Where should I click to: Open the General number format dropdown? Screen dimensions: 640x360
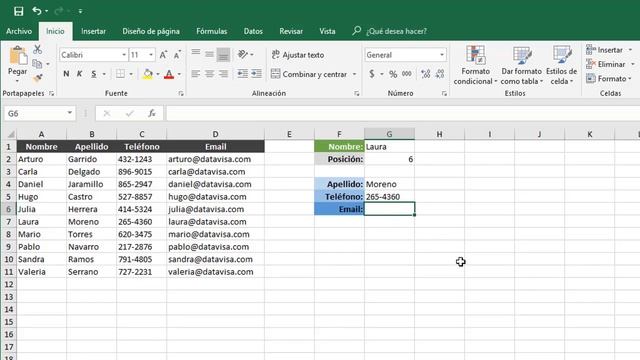click(x=442, y=55)
